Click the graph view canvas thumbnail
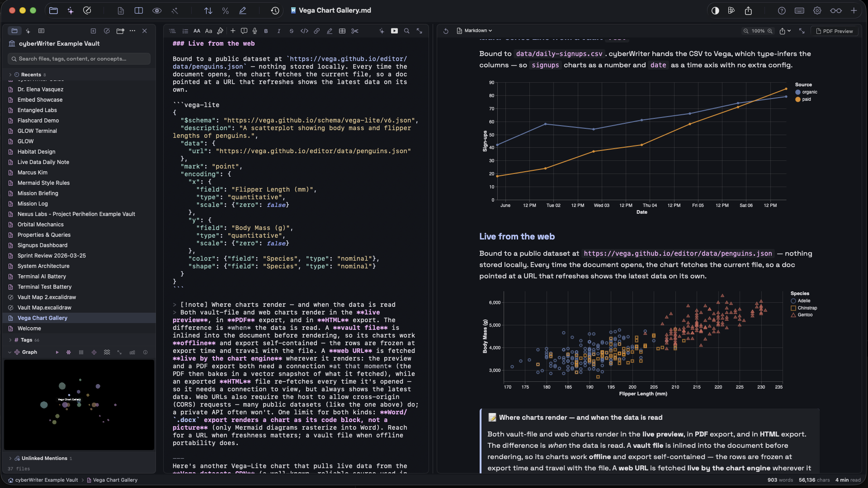 (x=79, y=405)
